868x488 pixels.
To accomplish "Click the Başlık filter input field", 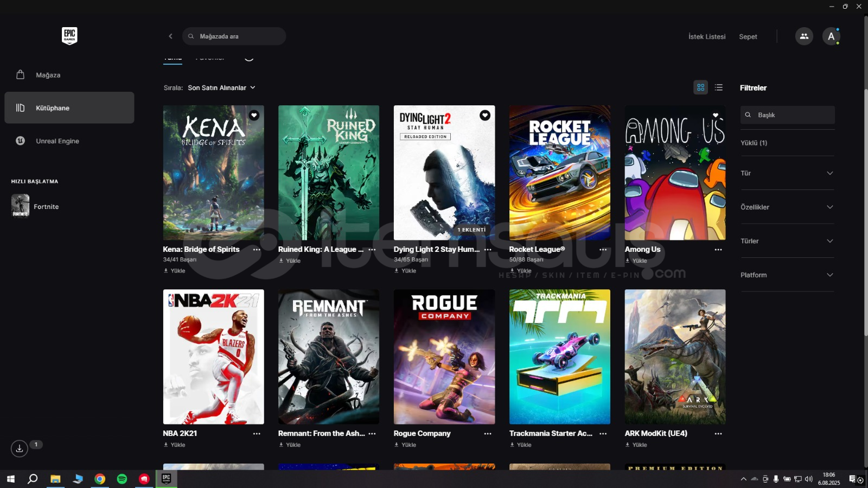I will tap(787, 115).
